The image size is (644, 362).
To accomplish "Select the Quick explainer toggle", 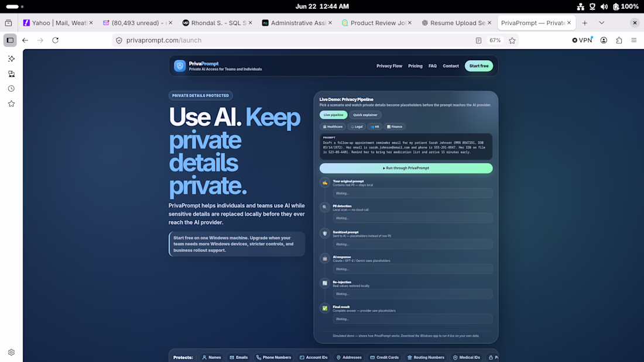I will pos(365,115).
